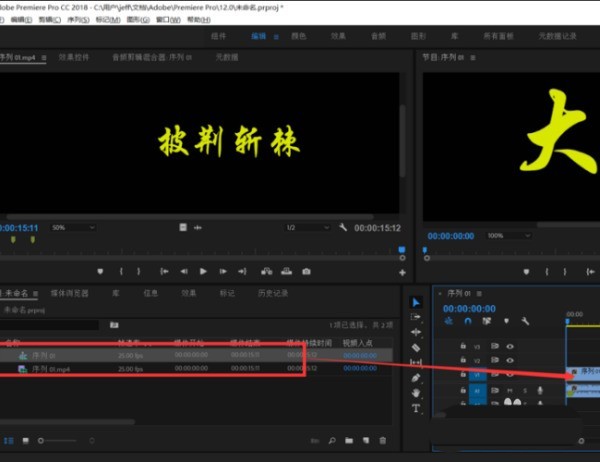Choose the Type (T) tool

coord(416,408)
